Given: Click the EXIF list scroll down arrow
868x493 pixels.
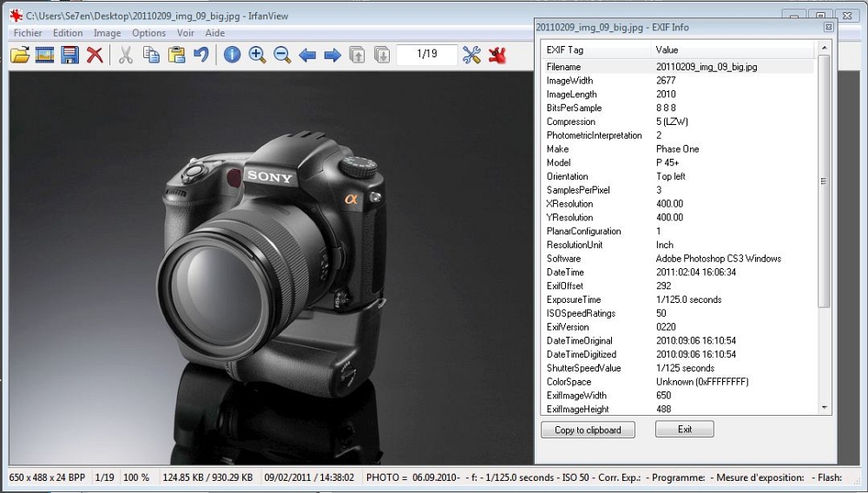Looking at the screenshot, I should [825, 408].
